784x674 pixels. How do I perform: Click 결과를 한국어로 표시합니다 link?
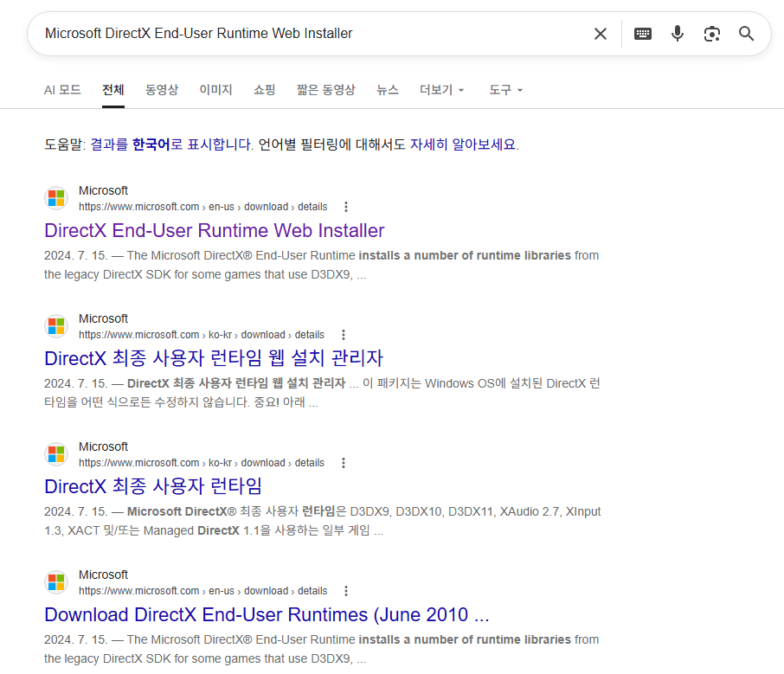pyautogui.click(x=171, y=144)
